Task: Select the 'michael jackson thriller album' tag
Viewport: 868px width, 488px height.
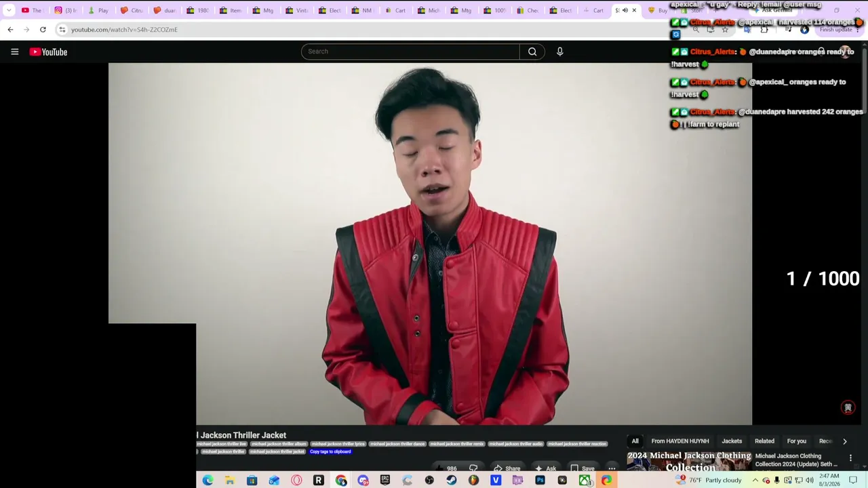Action: click(x=279, y=444)
